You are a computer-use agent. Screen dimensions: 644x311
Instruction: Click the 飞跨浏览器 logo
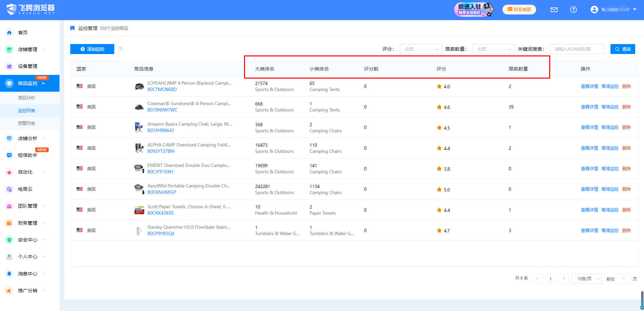pos(31,9)
